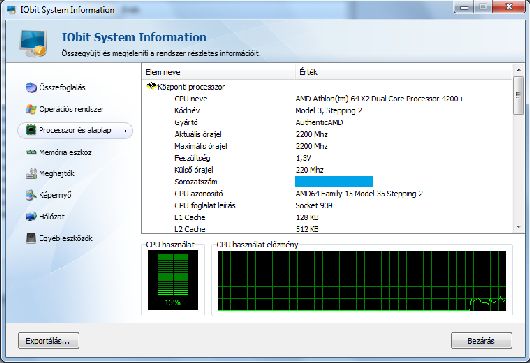Sort by the Elem neve column header

coord(219,72)
